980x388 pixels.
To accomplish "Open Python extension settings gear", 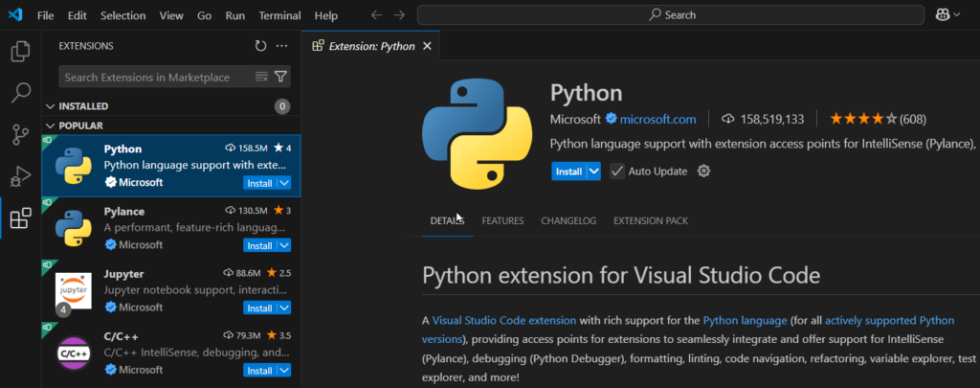I will pos(704,171).
